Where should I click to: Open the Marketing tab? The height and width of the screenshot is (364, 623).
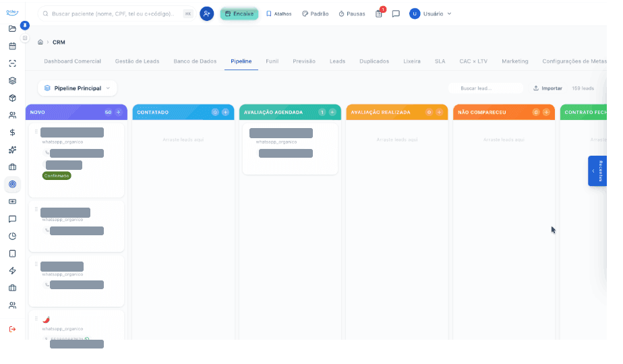tap(515, 61)
